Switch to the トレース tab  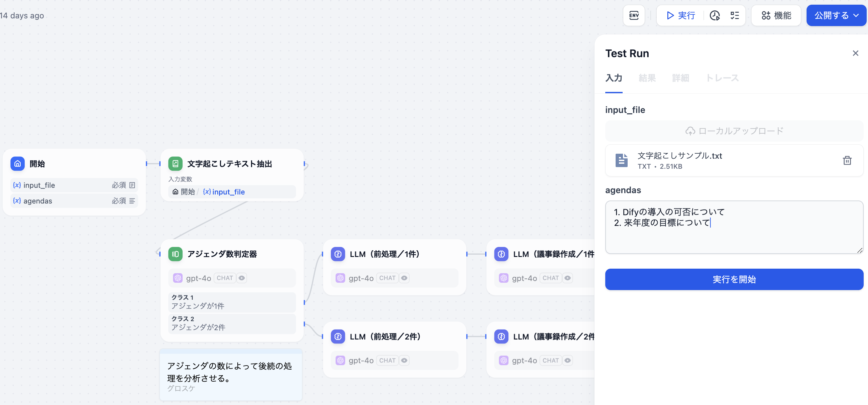[722, 78]
